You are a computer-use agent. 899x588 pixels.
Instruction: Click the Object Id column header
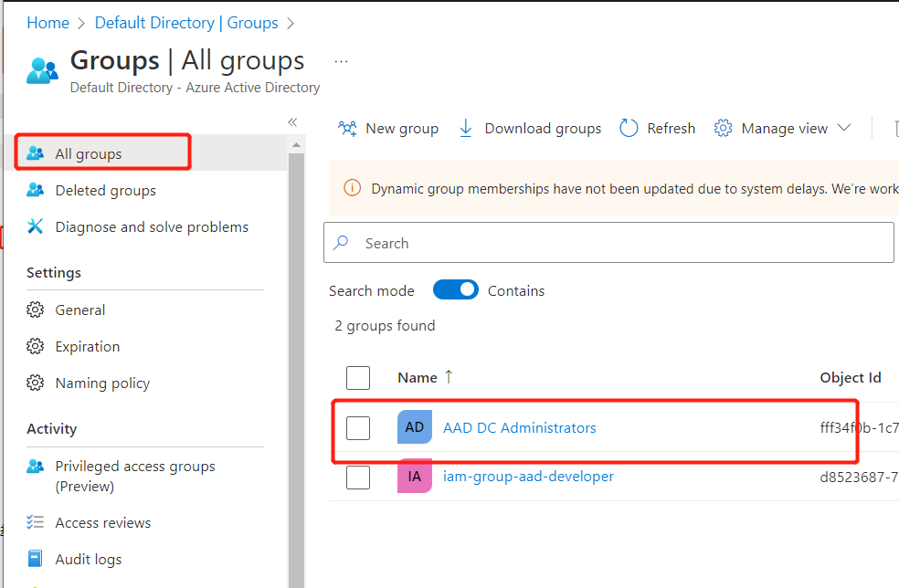(851, 378)
